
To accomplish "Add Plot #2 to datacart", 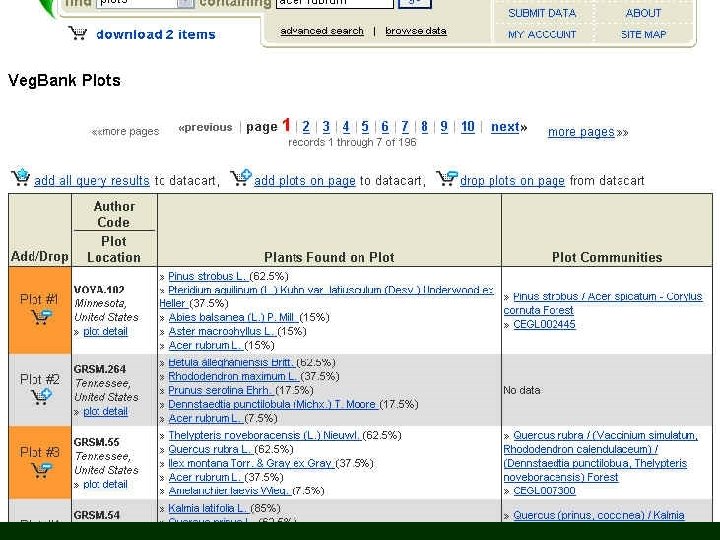I will (x=41, y=396).
